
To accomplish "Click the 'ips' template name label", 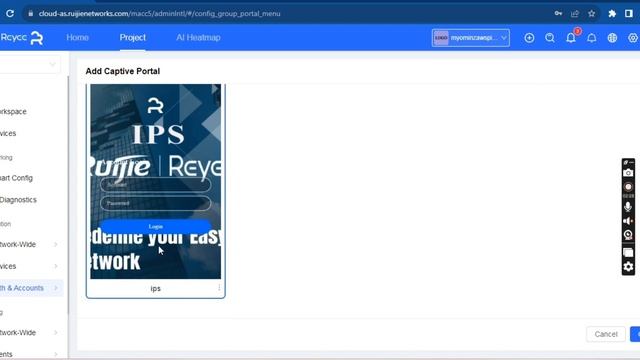I will pyautogui.click(x=156, y=289).
